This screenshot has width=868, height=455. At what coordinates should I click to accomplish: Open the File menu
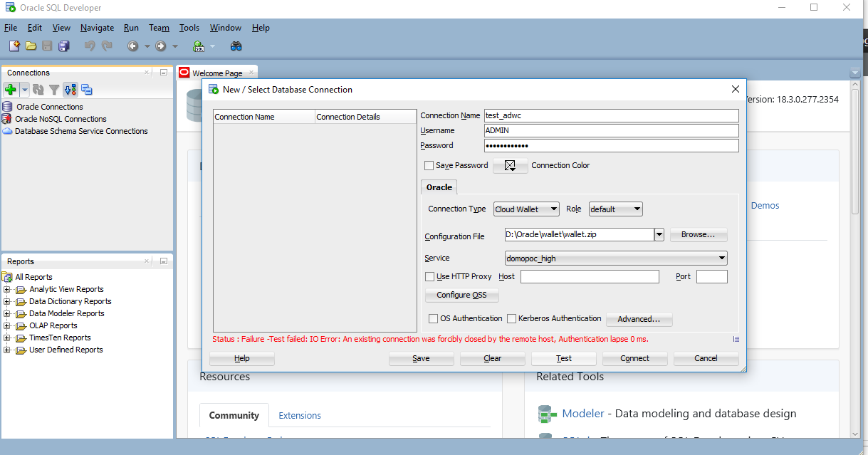click(x=11, y=28)
